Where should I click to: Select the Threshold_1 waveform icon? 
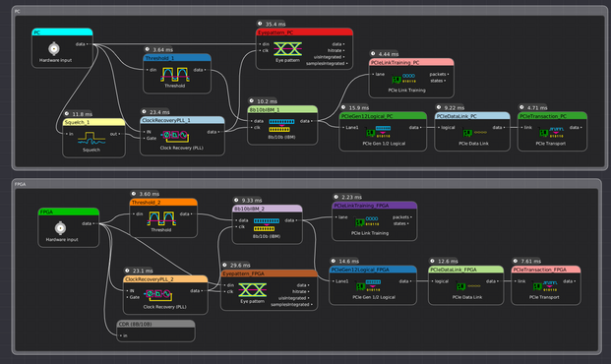tap(175, 75)
